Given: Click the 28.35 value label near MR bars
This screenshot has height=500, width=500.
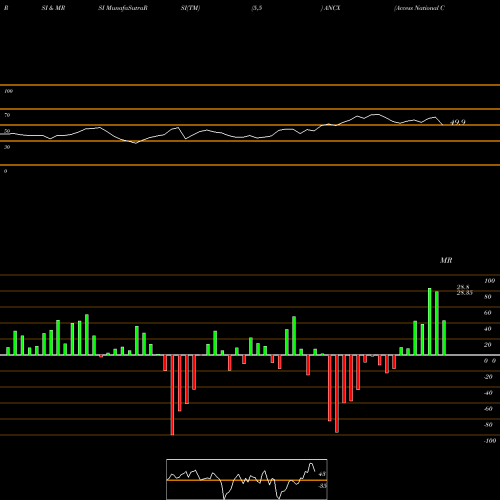Looking at the screenshot, I should point(464,293).
